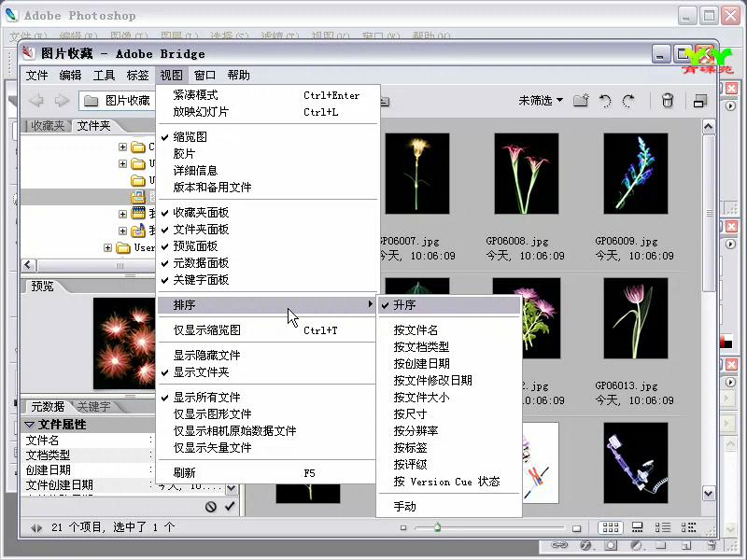Viewport: 747px width, 560px height.
Task: Toggle 收藏夹面板 visibility
Action: tap(269, 213)
